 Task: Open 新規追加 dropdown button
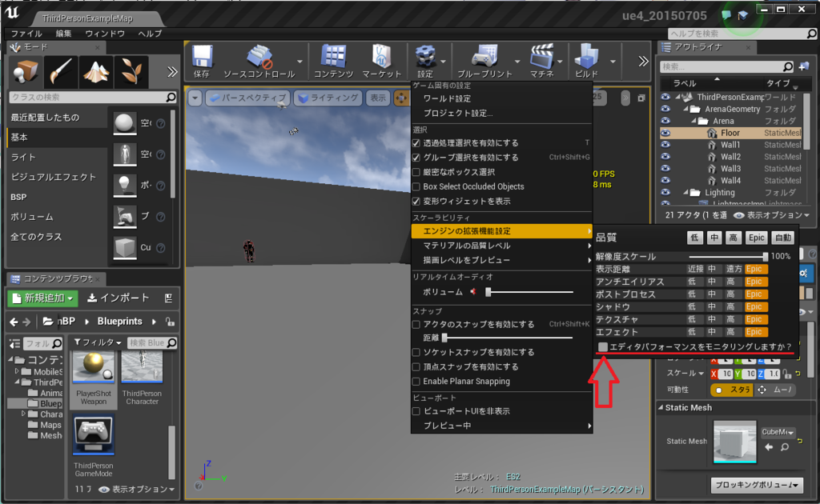(x=43, y=298)
